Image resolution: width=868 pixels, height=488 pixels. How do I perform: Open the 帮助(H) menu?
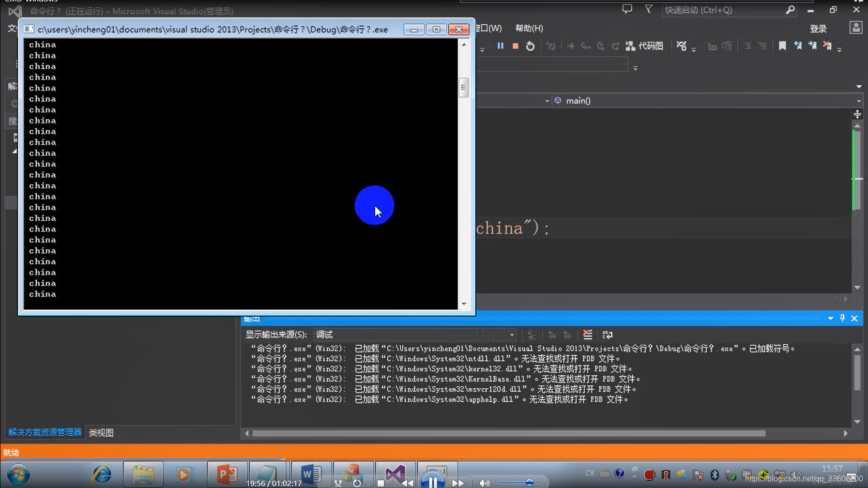pos(529,28)
